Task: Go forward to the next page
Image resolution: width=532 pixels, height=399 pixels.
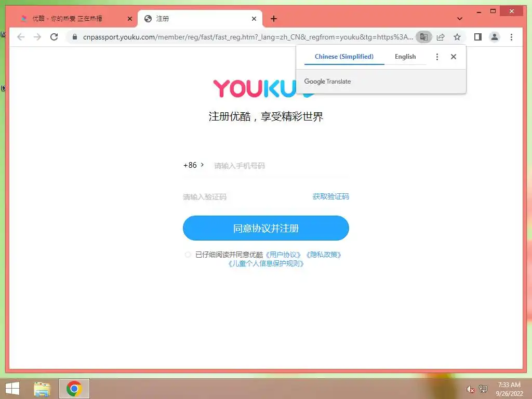Action: (37, 37)
